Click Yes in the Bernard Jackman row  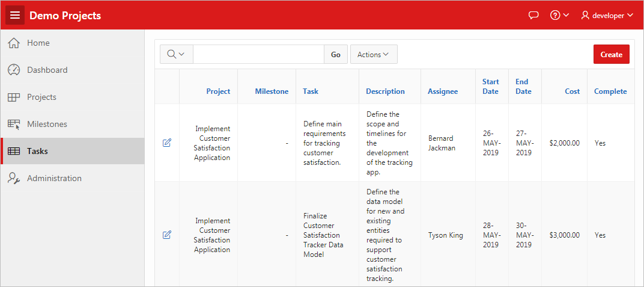pos(600,143)
